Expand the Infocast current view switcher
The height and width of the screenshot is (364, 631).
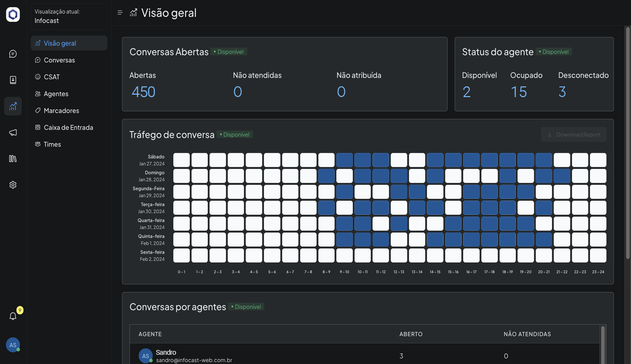(69, 16)
